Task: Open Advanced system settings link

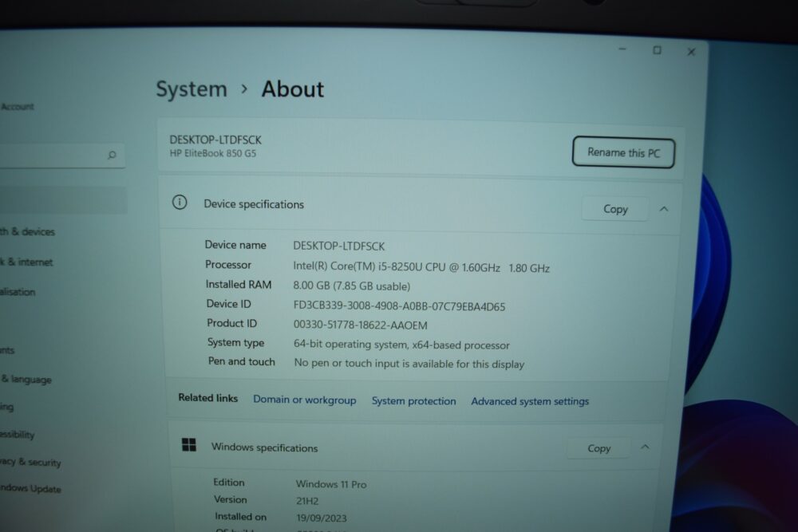Action: (x=530, y=401)
